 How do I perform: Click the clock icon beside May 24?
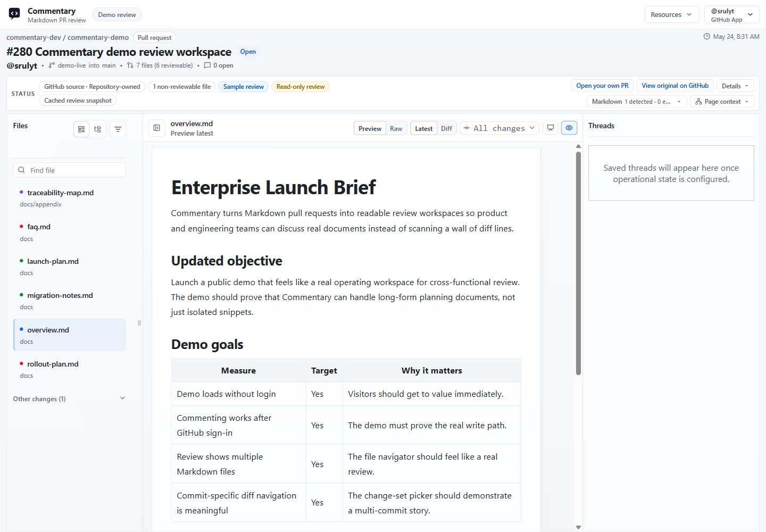707,37
